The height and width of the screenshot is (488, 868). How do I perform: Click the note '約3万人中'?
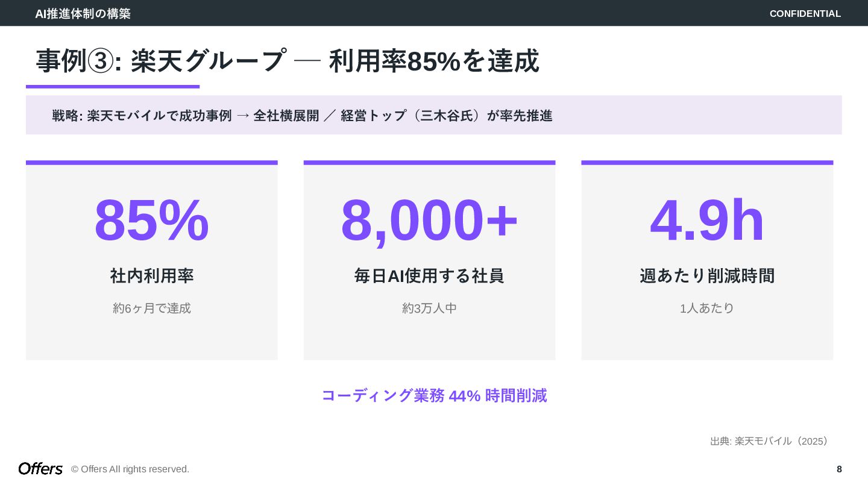(x=429, y=308)
